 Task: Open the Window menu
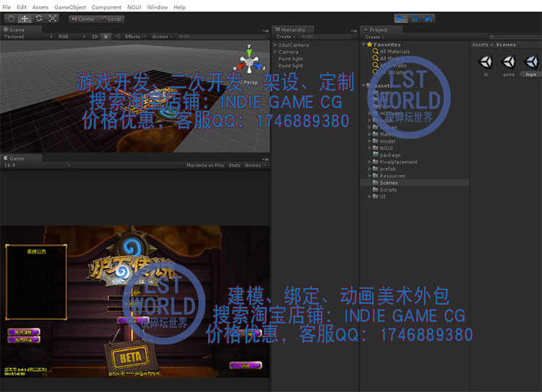pos(158,7)
